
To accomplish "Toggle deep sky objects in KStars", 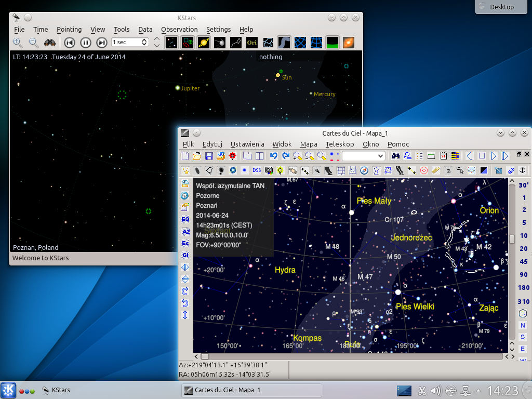I will point(187,43).
